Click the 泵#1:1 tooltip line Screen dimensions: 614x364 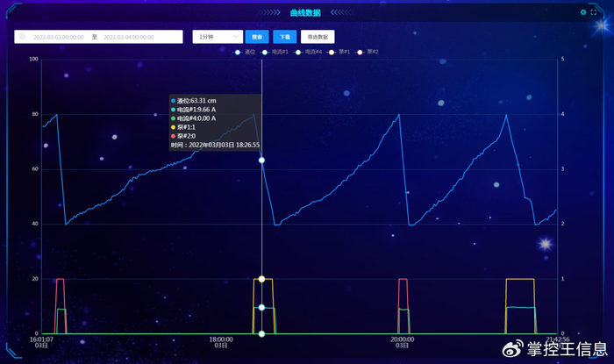[x=183, y=127]
